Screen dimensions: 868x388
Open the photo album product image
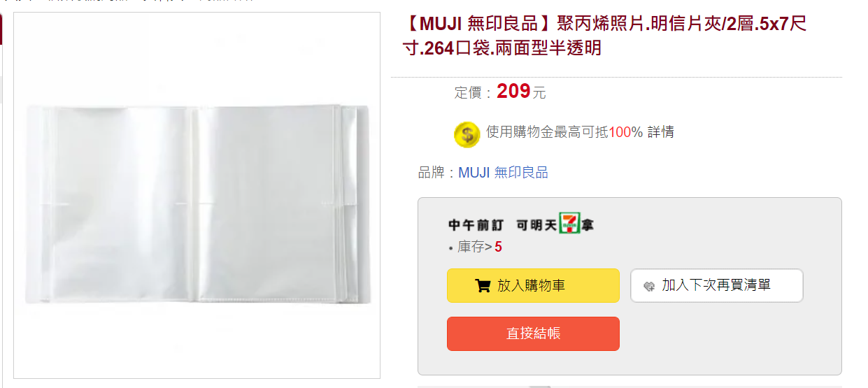click(197, 196)
